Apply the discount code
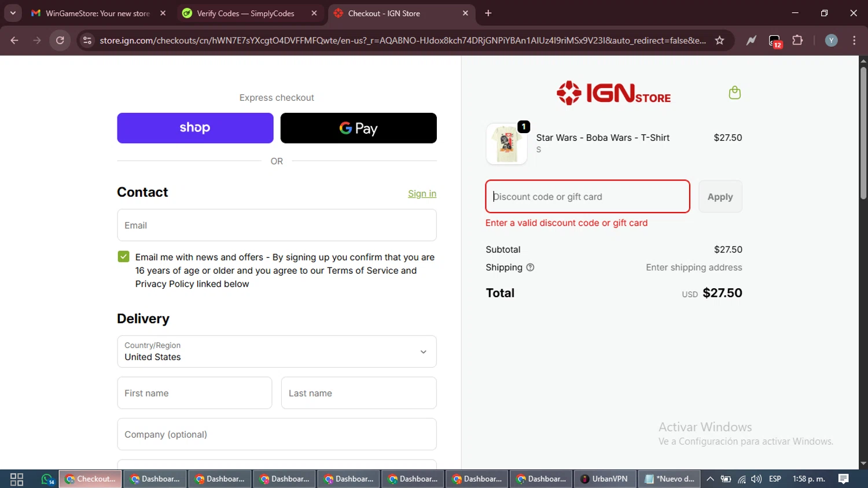The width and height of the screenshot is (868, 488). pos(720,197)
